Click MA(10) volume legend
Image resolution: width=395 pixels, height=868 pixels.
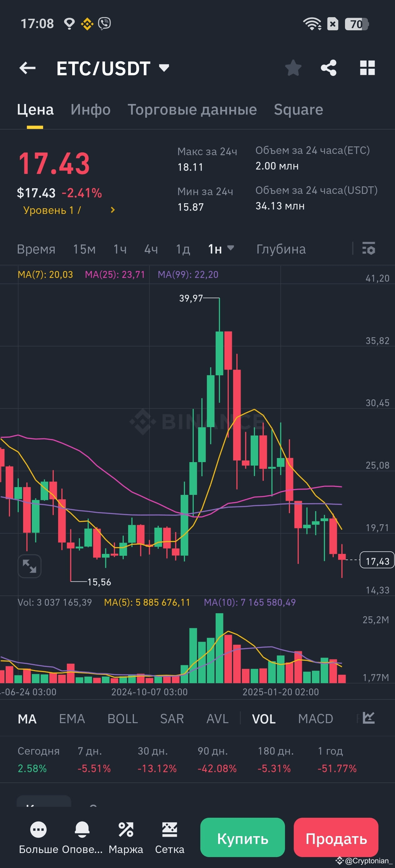(250, 602)
